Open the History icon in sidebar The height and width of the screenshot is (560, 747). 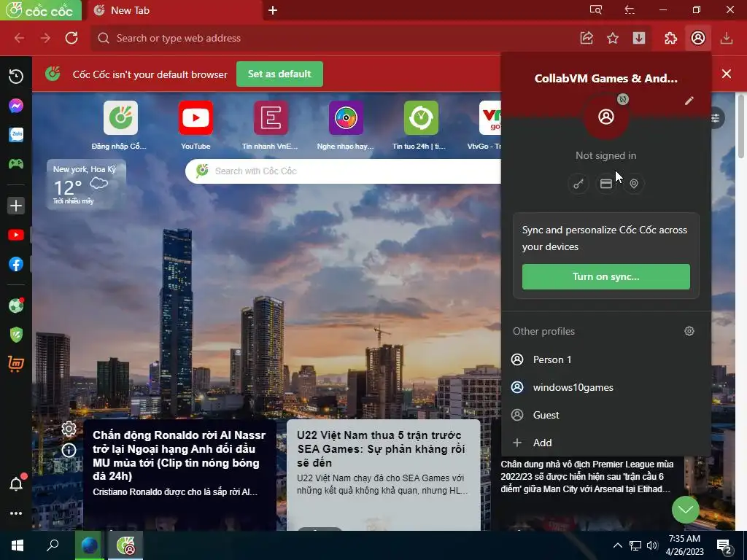[x=16, y=76]
